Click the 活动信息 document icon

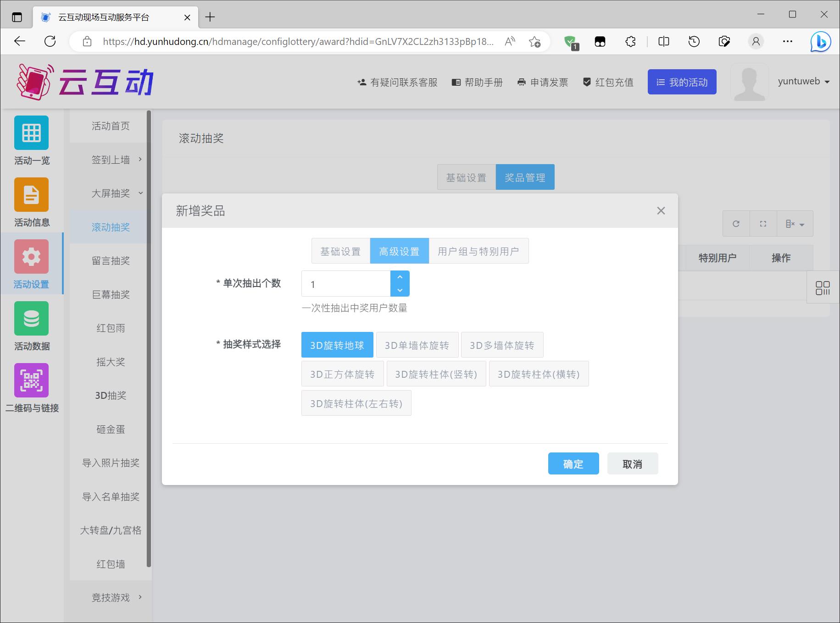[x=31, y=195]
